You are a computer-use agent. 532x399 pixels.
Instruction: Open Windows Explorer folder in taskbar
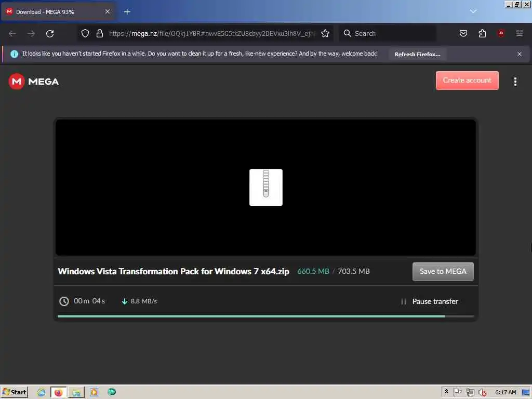(76, 393)
